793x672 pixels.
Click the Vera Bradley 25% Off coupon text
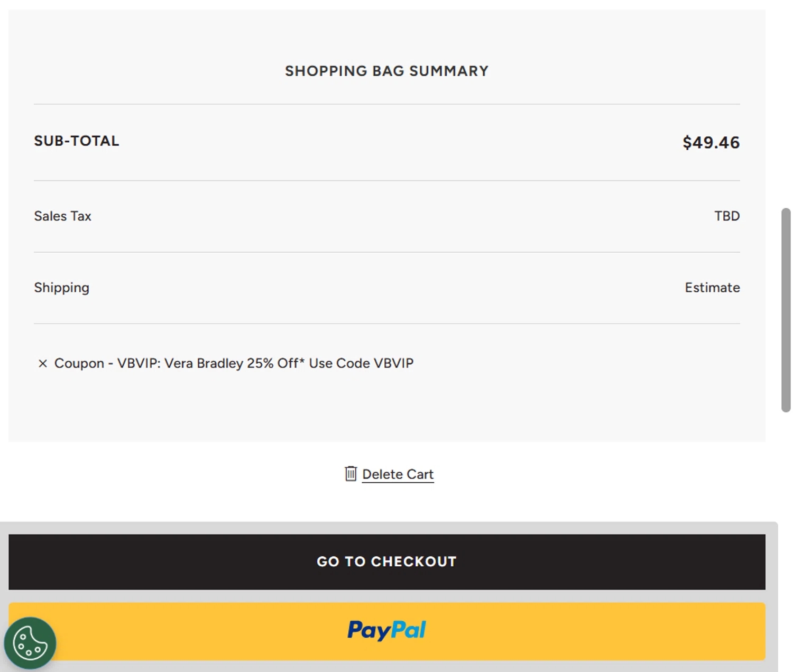coord(234,364)
